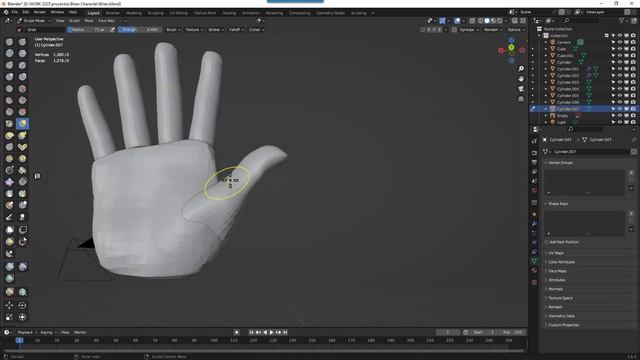
Task: Select the Clay Strips brush
Action: pyautogui.click(x=22, y=53)
